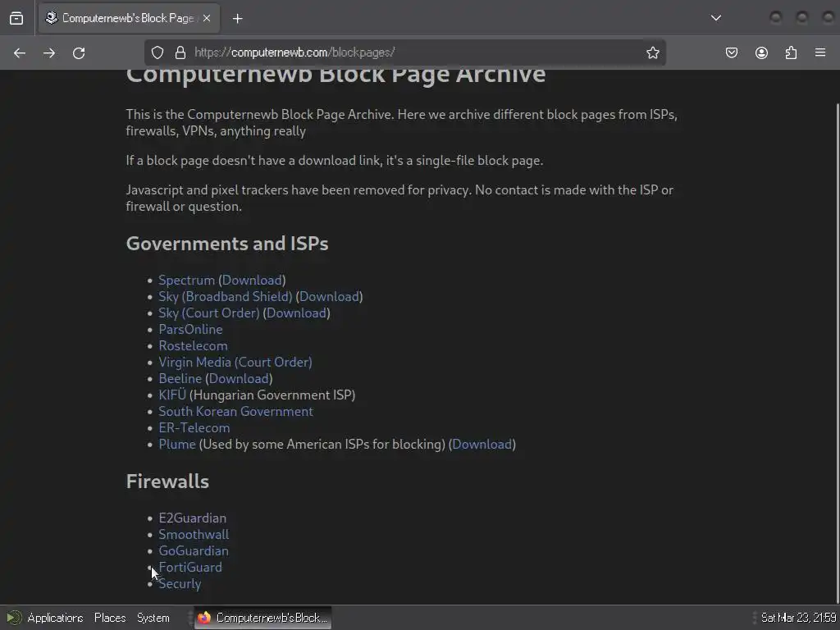840x630 pixels.
Task: Open the list all tabs chevron
Action: 715,18
